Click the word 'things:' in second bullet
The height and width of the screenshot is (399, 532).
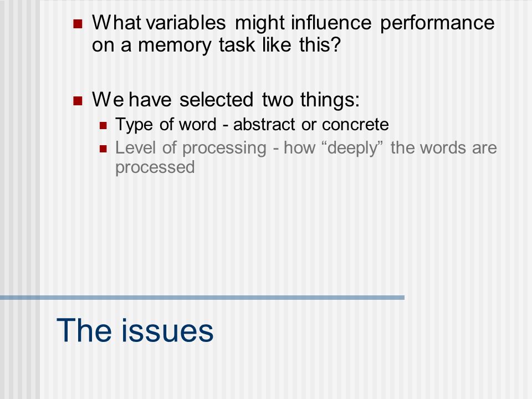(x=330, y=100)
